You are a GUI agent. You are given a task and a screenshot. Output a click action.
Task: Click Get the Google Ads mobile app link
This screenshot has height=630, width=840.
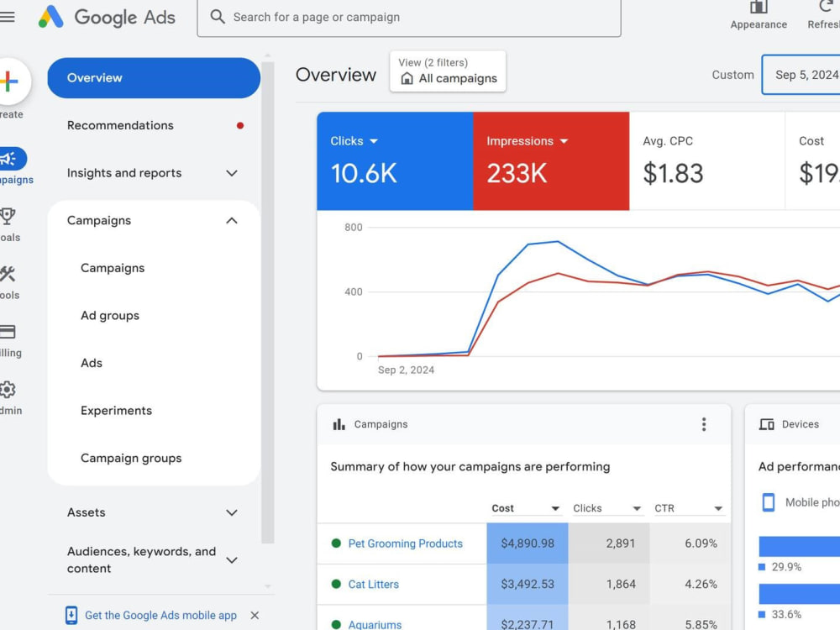pyautogui.click(x=160, y=615)
